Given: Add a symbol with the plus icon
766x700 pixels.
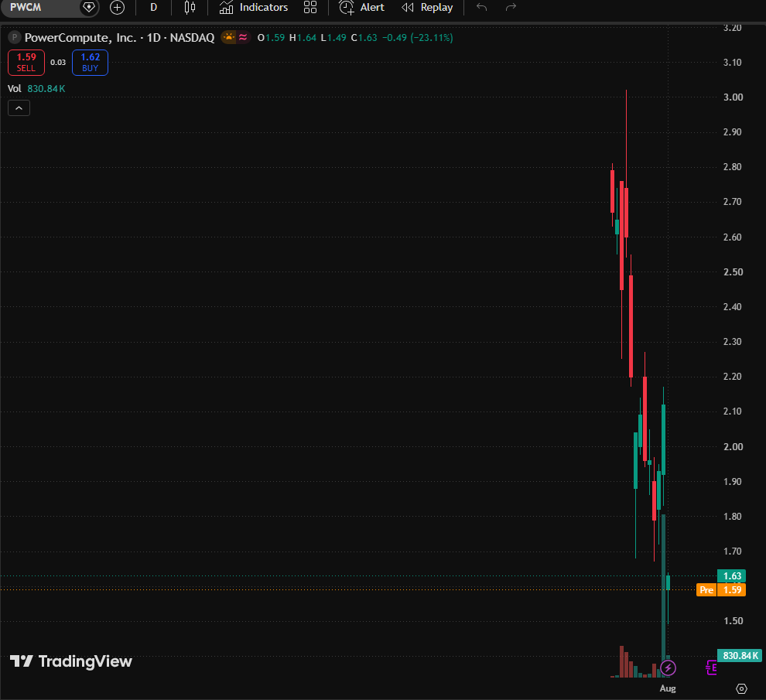Looking at the screenshot, I should click(118, 7).
